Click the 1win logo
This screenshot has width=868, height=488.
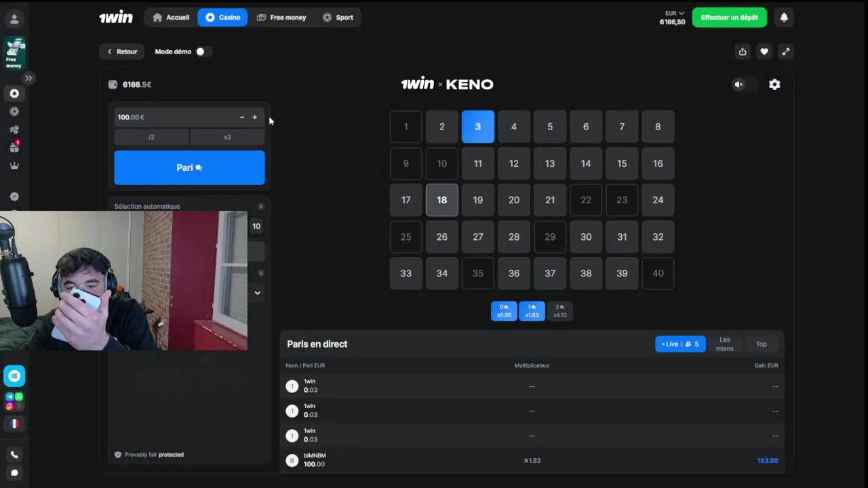click(x=116, y=18)
